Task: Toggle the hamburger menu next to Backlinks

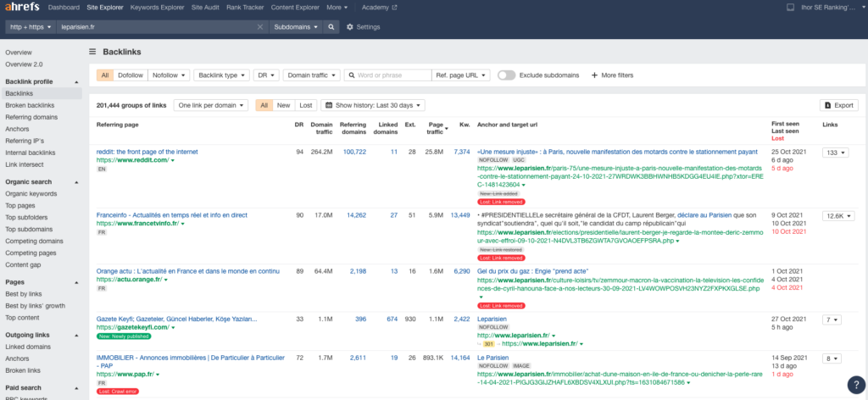Action: pyautogui.click(x=92, y=52)
